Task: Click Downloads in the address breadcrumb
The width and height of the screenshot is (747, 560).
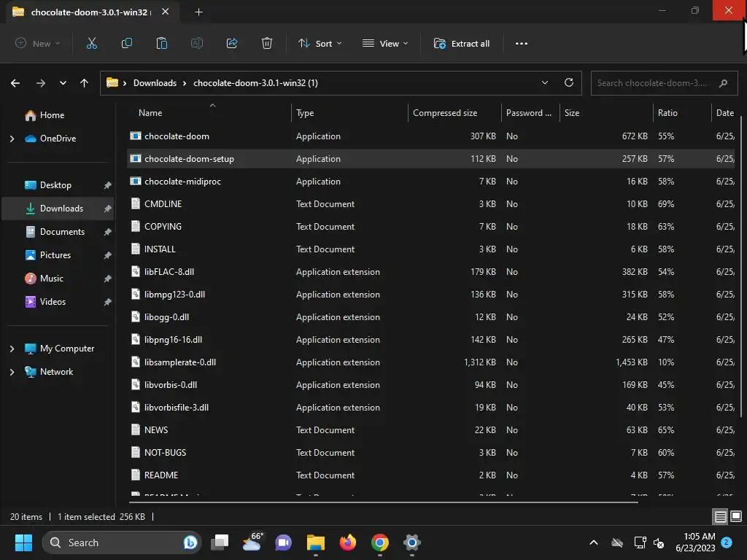Action: click(155, 83)
